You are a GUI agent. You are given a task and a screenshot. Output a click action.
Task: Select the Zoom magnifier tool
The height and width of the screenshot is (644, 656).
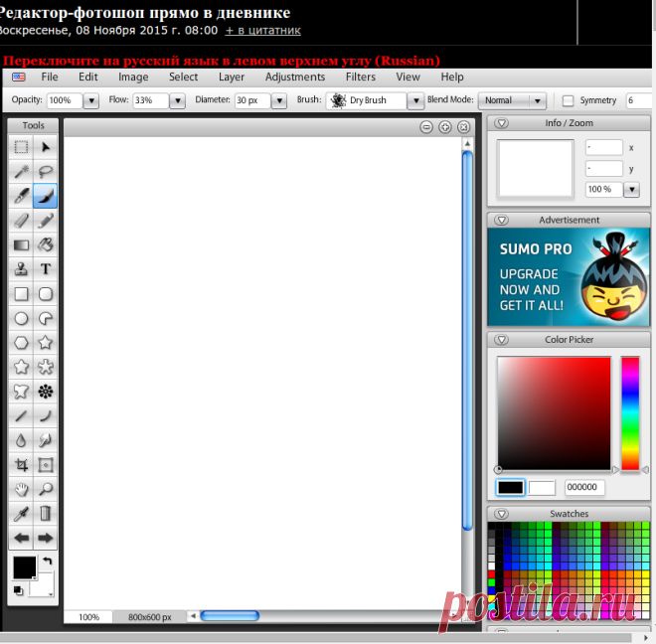(x=45, y=489)
